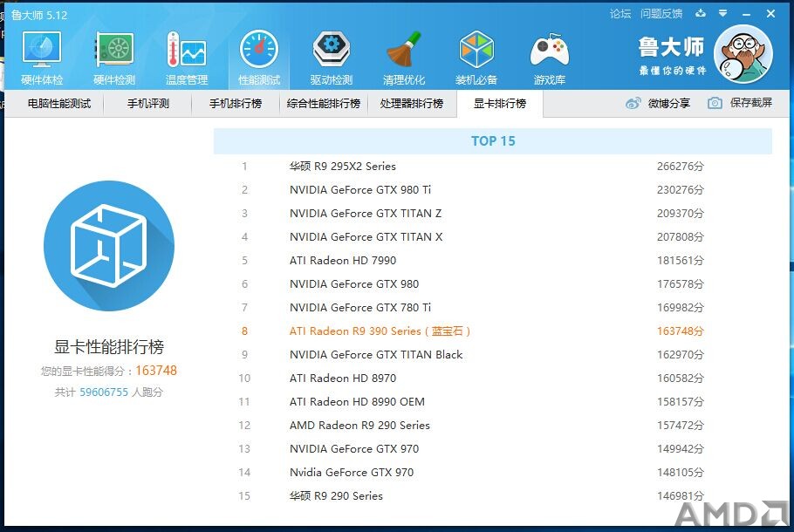Image resolution: width=794 pixels, height=532 pixels.
Task: Select the AMD Radeon R9 290 Series row
Action: [493, 426]
